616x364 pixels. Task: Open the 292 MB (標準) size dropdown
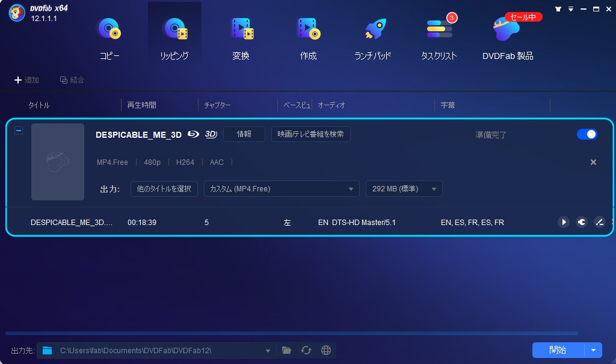[x=404, y=189]
